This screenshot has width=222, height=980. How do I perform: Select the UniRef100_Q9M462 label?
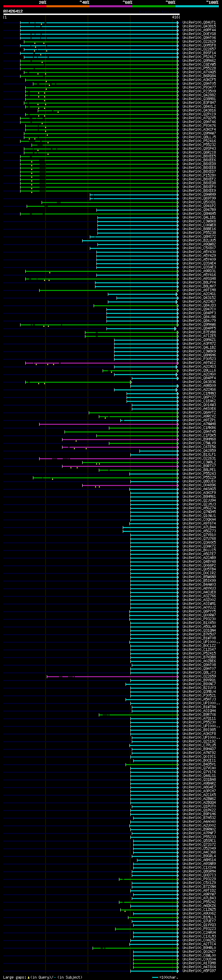click(199, 61)
